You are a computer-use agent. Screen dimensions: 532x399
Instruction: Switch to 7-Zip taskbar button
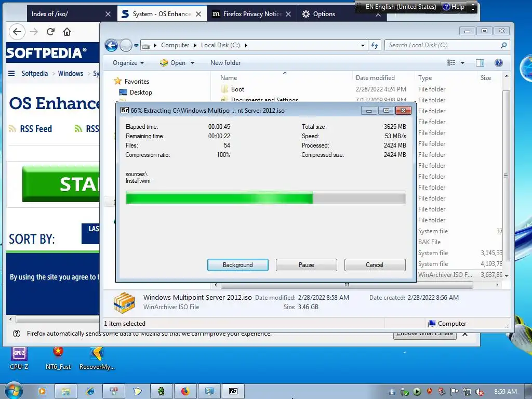click(233, 392)
